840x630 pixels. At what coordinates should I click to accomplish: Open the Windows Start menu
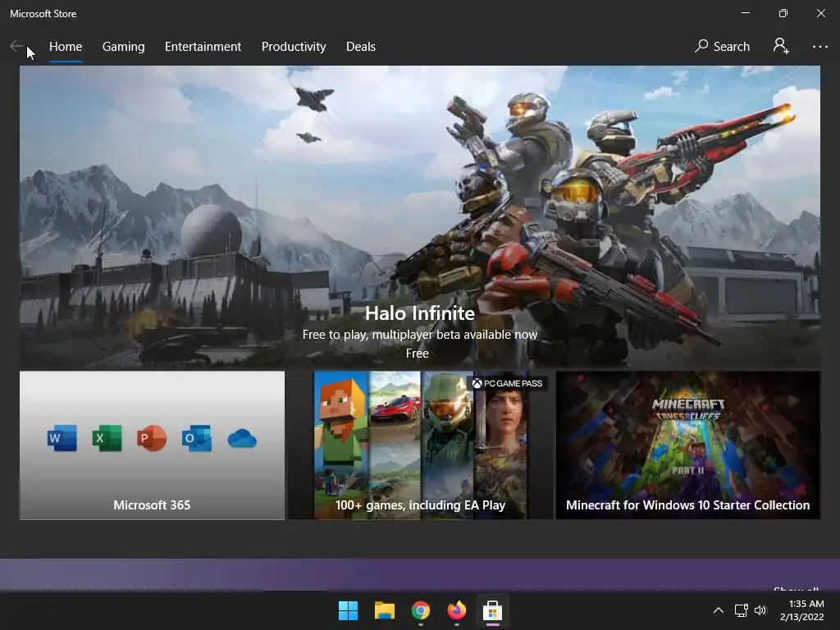(348, 610)
